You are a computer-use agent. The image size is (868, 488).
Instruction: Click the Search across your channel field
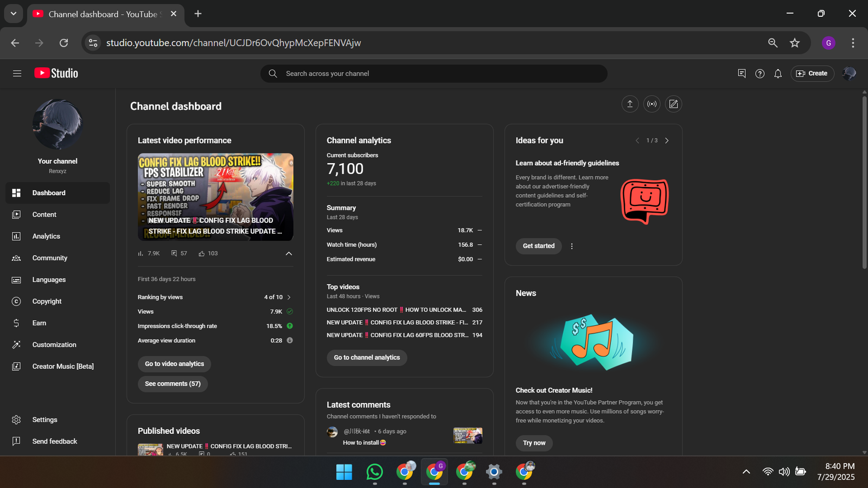(x=434, y=74)
